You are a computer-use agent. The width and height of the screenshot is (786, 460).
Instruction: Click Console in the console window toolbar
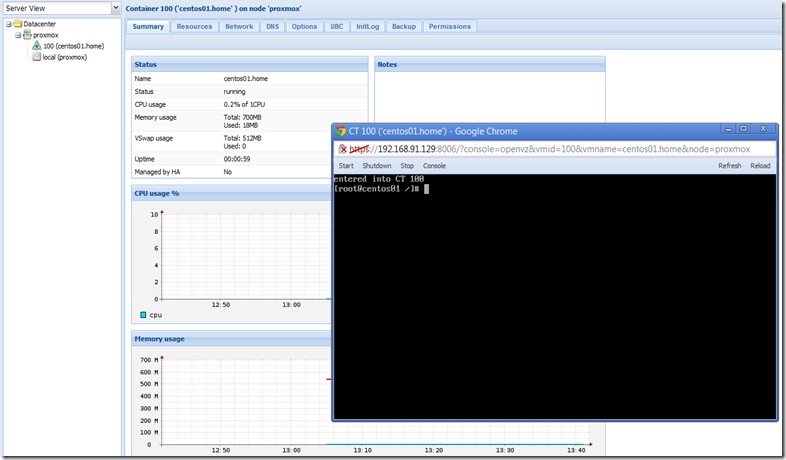[x=434, y=166]
